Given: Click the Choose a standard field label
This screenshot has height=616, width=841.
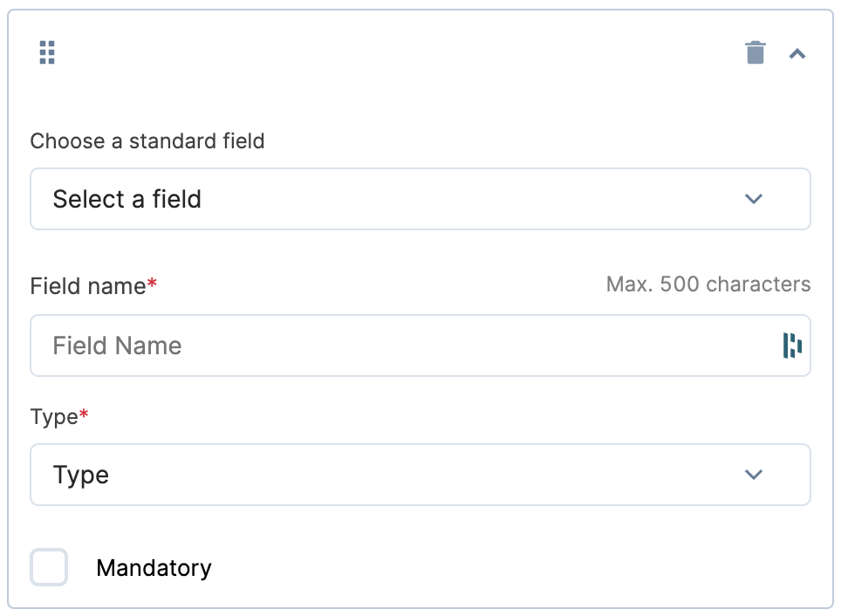Looking at the screenshot, I should [x=147, y=141].
